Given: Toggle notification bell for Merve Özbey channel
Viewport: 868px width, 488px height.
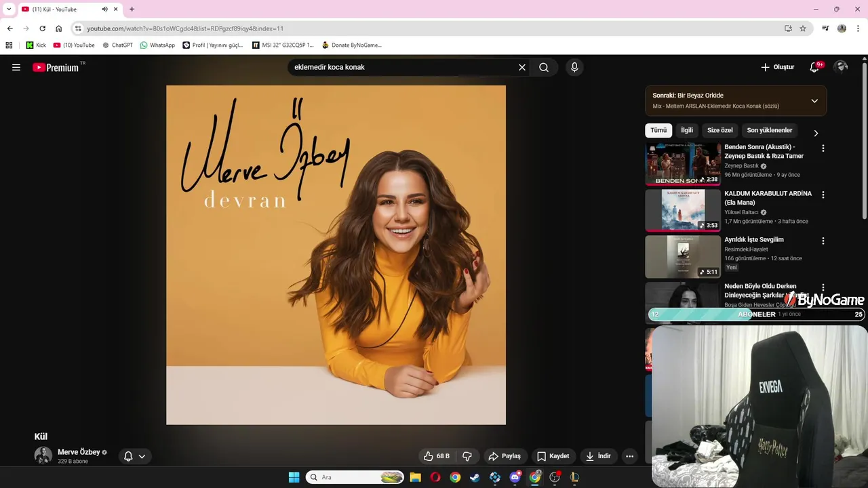Looking at the screenshot, I should coord(134,456).
